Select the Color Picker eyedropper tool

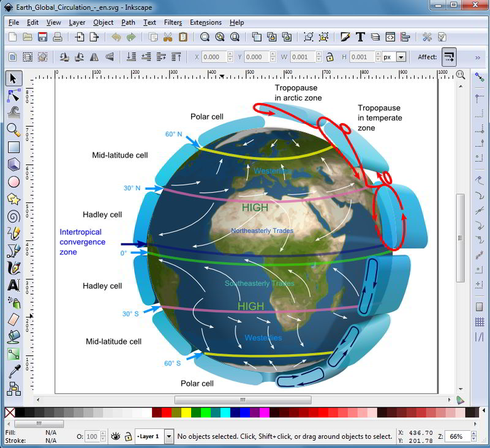pos(12,370)
